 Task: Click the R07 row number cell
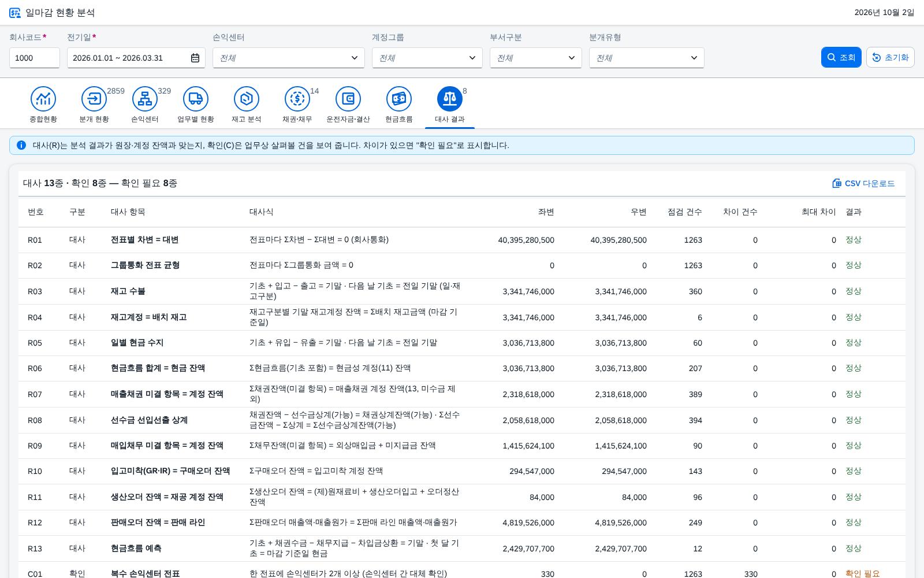pos(35,394)
